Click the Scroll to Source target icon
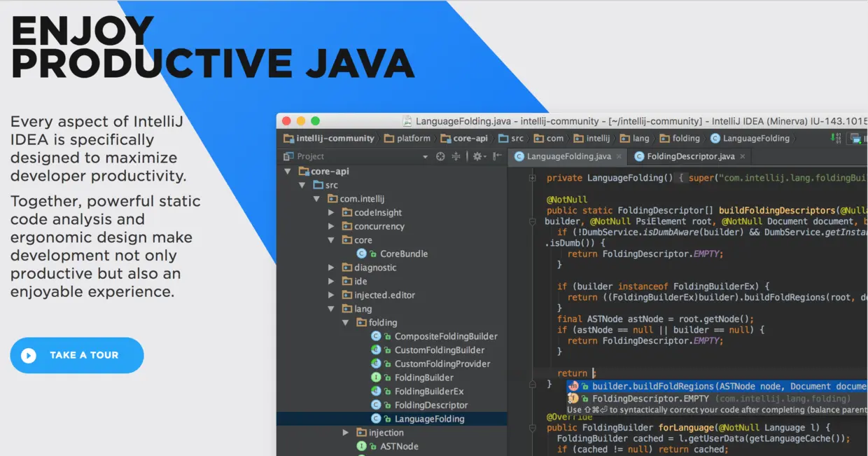The image size is (868, 456). coord(440,156)
